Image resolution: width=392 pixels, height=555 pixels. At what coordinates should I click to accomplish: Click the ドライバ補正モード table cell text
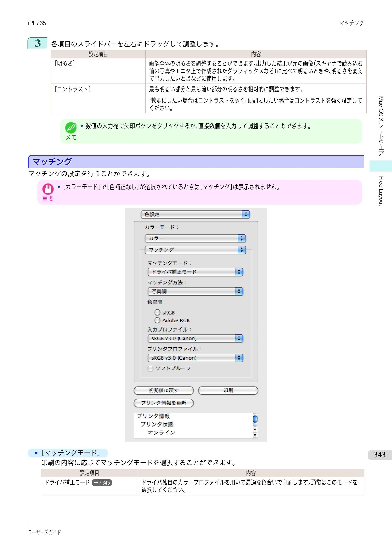click(67, 482)
